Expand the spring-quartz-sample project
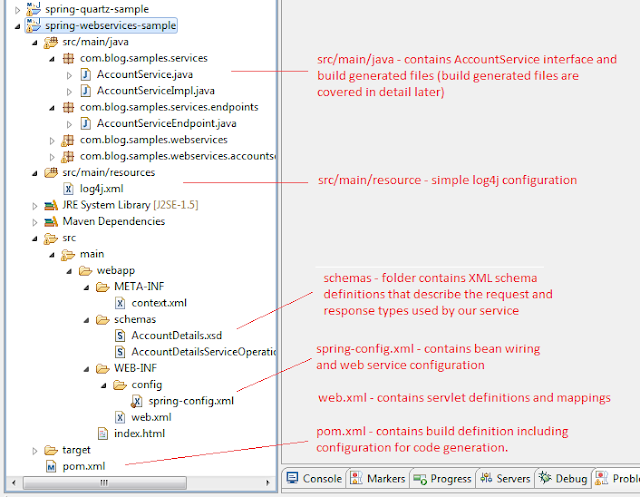The image size is (640, 497). 18,10
